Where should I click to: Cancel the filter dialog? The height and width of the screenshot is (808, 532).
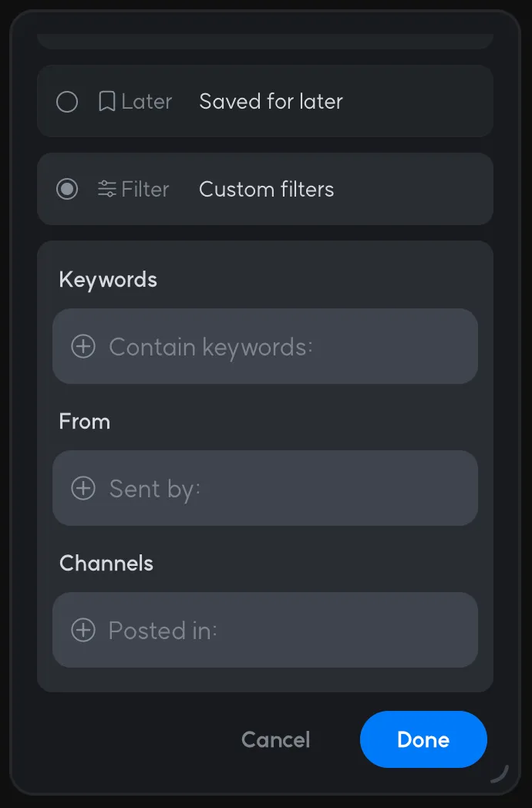(275, 740)
